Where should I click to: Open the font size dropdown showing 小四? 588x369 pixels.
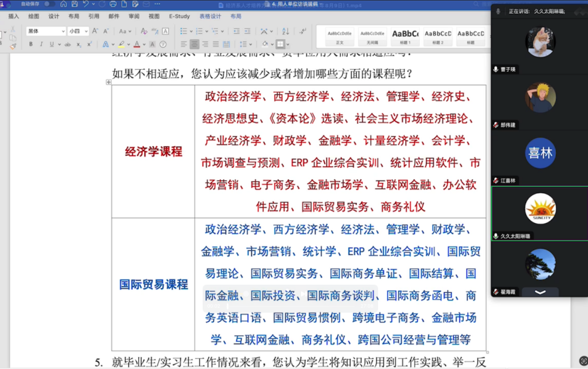coord(77,31)
